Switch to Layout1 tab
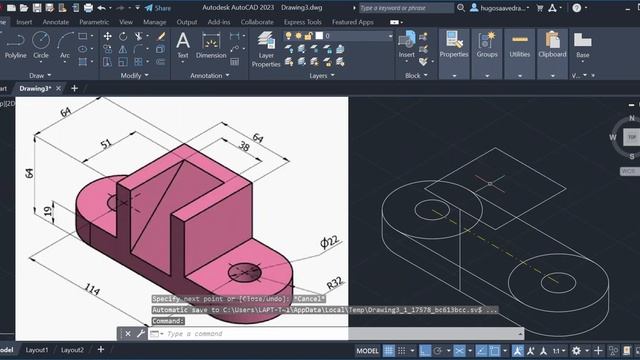This screenshot has height=360, width=640. coord(37,350)
